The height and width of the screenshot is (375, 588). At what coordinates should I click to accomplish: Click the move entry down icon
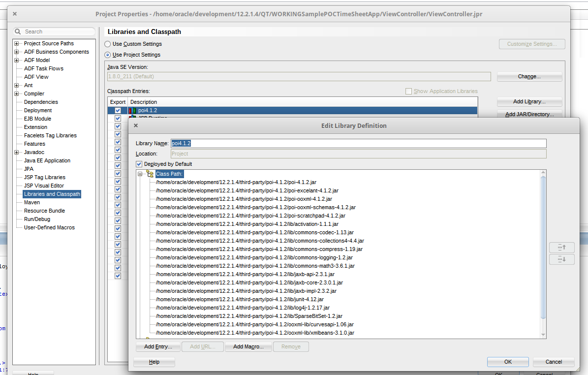(561, 259)
